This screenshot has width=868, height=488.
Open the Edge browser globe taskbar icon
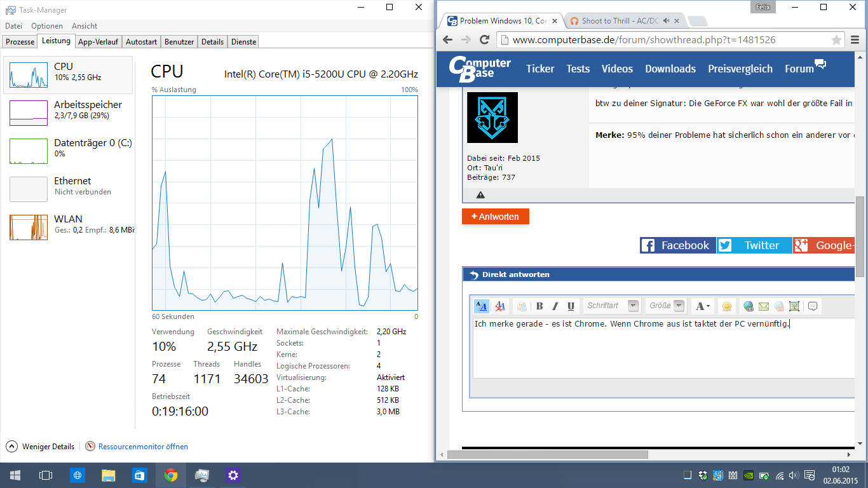78,475
